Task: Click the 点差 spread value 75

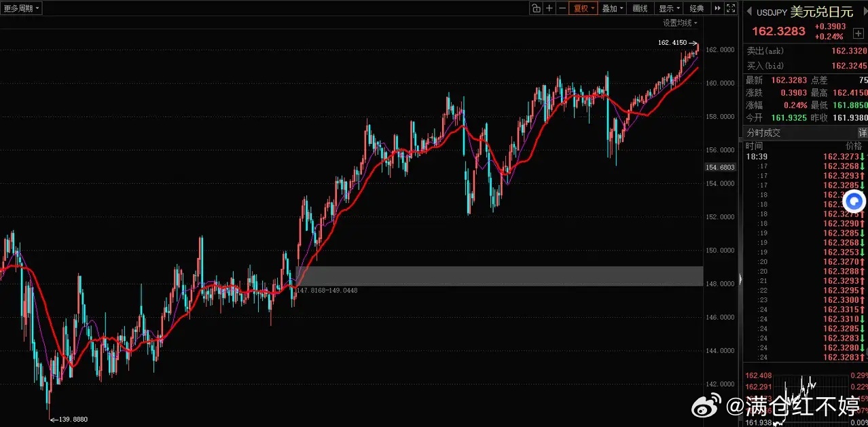Action: [863, 79]
